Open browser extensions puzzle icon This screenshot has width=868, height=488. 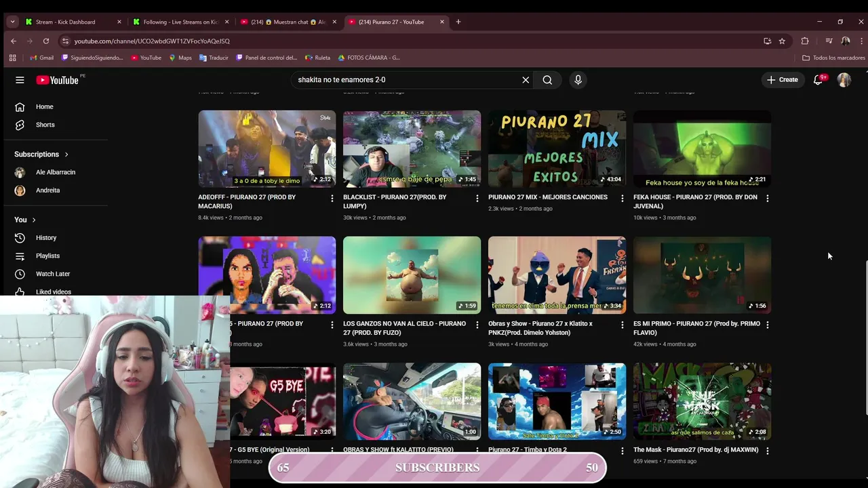[805, 41]
